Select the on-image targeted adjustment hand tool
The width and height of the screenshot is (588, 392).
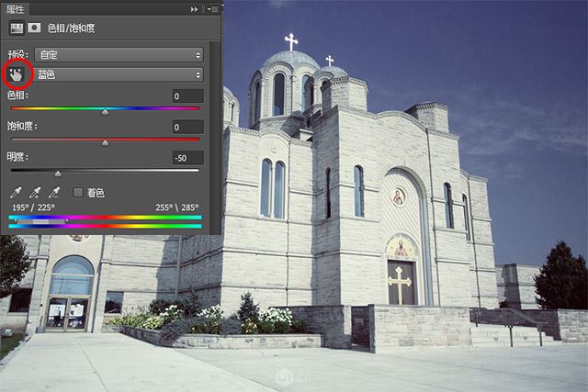click(x=17, y=74)
